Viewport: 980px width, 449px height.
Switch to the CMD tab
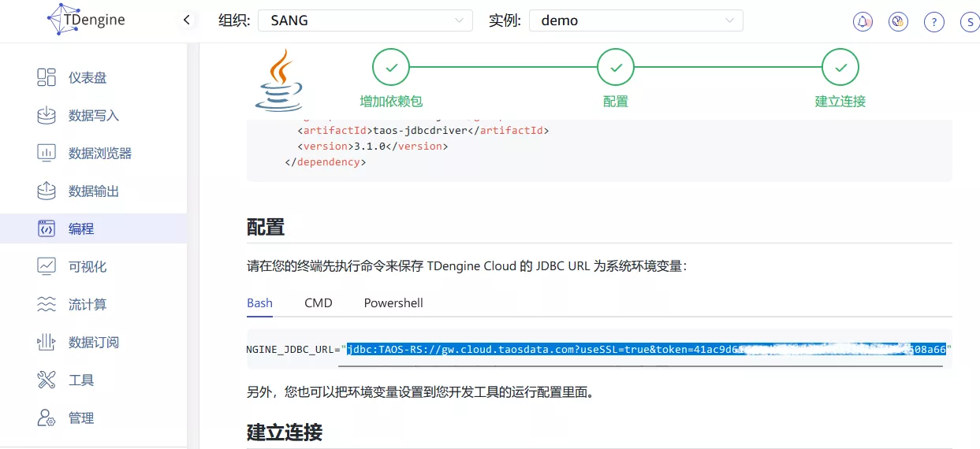point(319,303)
